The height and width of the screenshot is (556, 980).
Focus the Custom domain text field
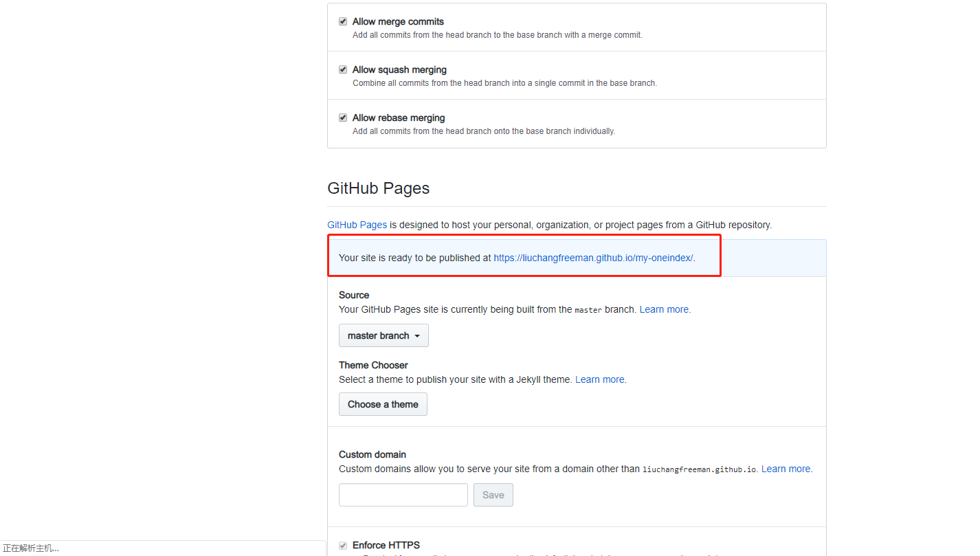tap(403, 495)
